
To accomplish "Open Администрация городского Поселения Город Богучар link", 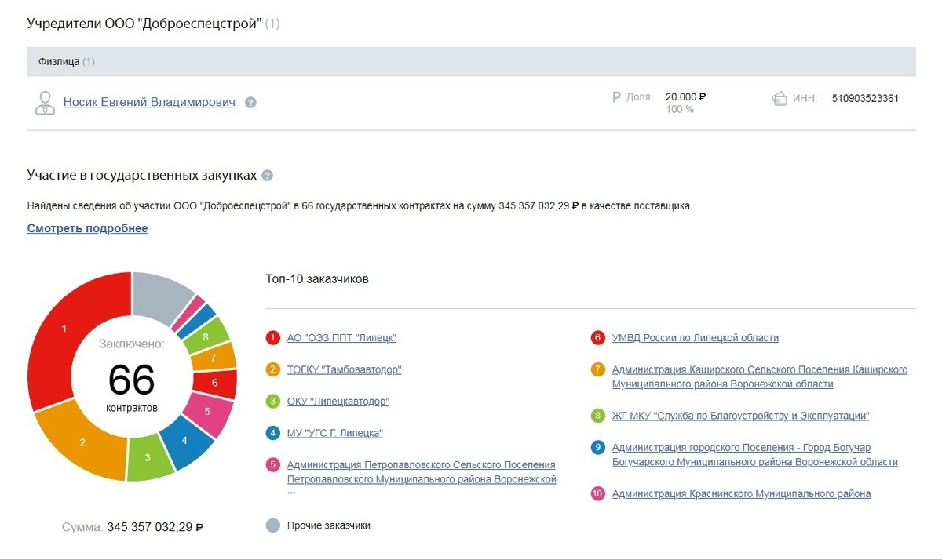I will coord(754,455).
